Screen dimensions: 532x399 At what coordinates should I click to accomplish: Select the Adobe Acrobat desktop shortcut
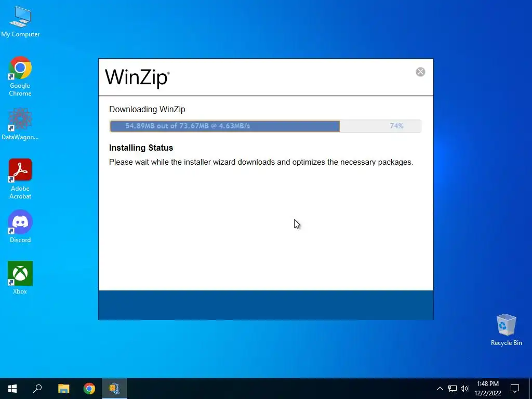[20, 179]
